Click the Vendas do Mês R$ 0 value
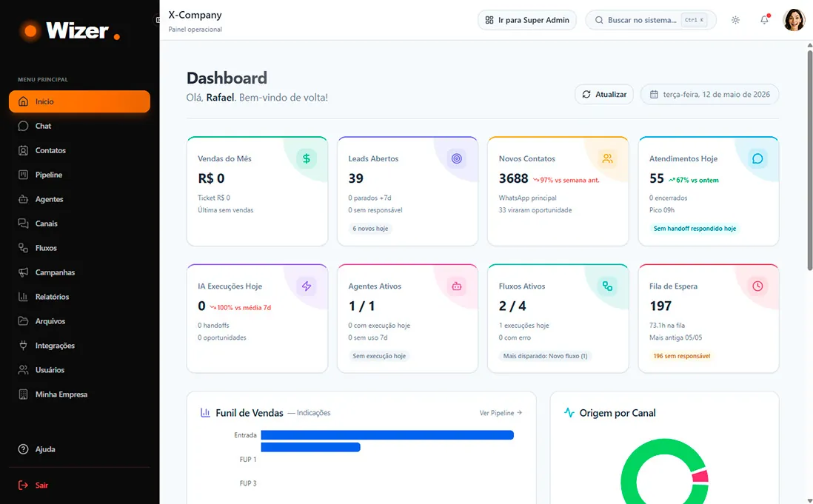 (211, 178)
